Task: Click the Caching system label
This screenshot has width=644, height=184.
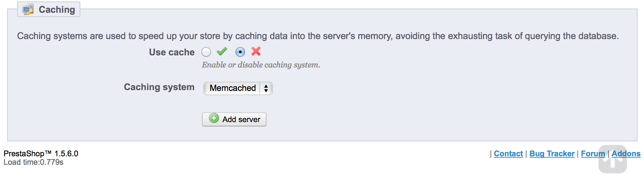Action: [x=159, y=87]
